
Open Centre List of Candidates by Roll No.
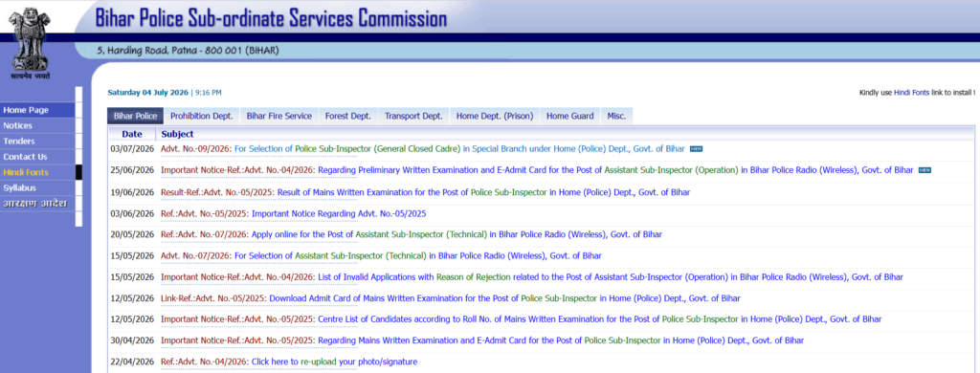pos(522,319)
